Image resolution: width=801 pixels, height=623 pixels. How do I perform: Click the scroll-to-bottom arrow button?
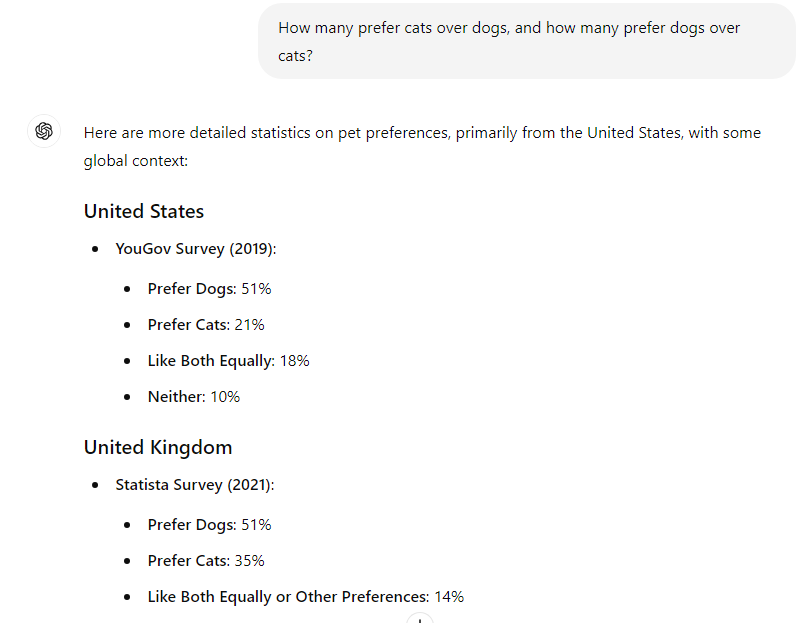(420, 620)
